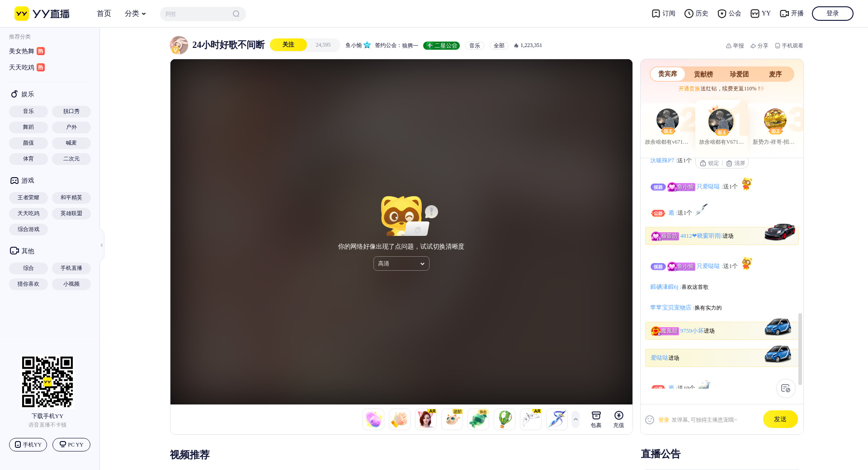Click the 全部 tag next to title
The width and height of the screenshot is (868, 470).
click(499, 46)
